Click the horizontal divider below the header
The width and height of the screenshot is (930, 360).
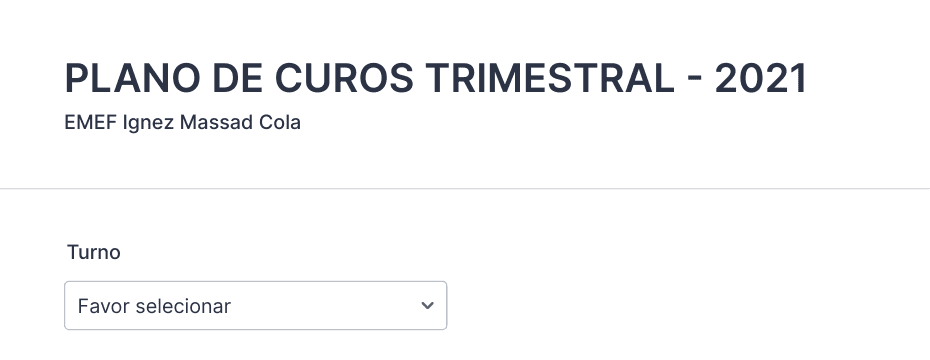coord(465,189)
